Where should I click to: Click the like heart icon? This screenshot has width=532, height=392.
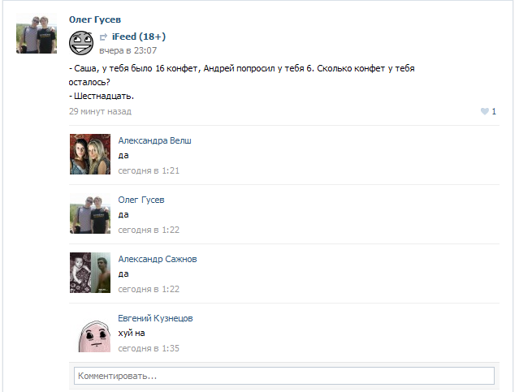click(x=485, y=111)
